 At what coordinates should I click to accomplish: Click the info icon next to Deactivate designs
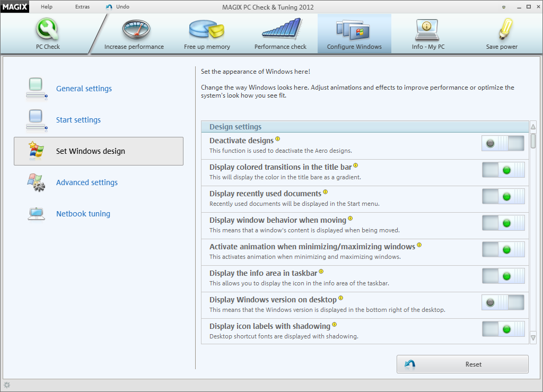278,139
